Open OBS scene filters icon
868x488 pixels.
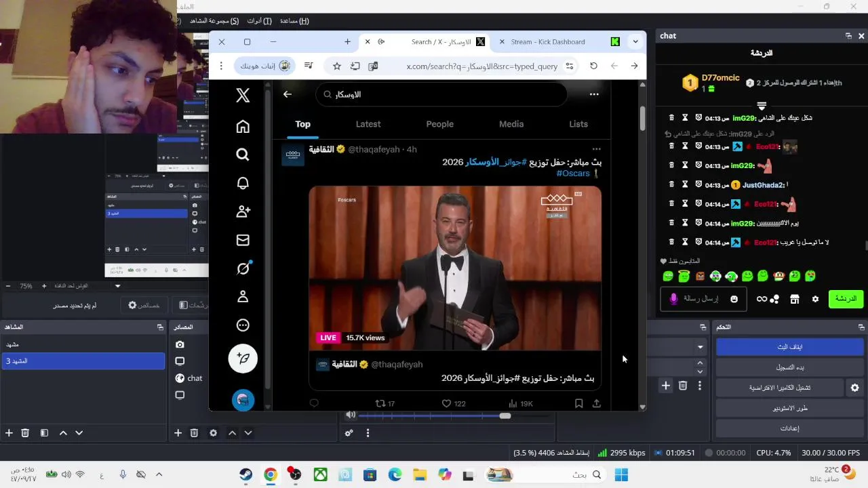tap(44, 432)
